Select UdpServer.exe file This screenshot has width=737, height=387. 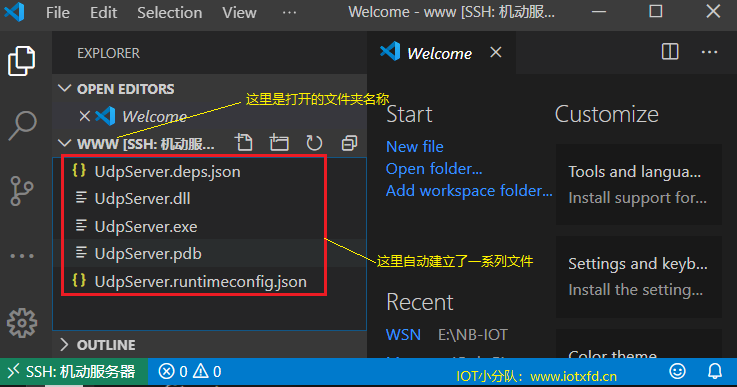(x=210, y=226)
